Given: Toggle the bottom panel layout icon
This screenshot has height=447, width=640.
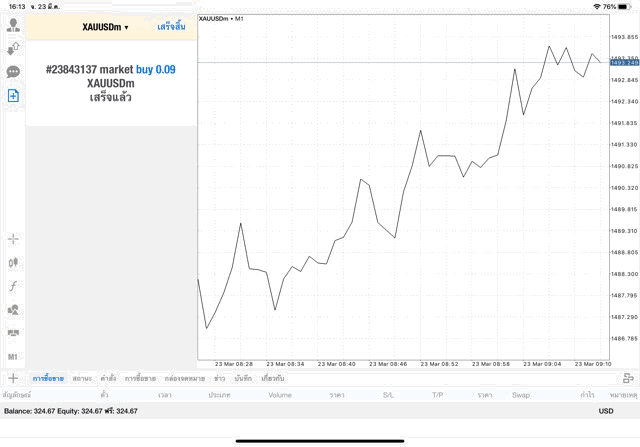Looking at the screenshot, I should [x=628, y=379].
